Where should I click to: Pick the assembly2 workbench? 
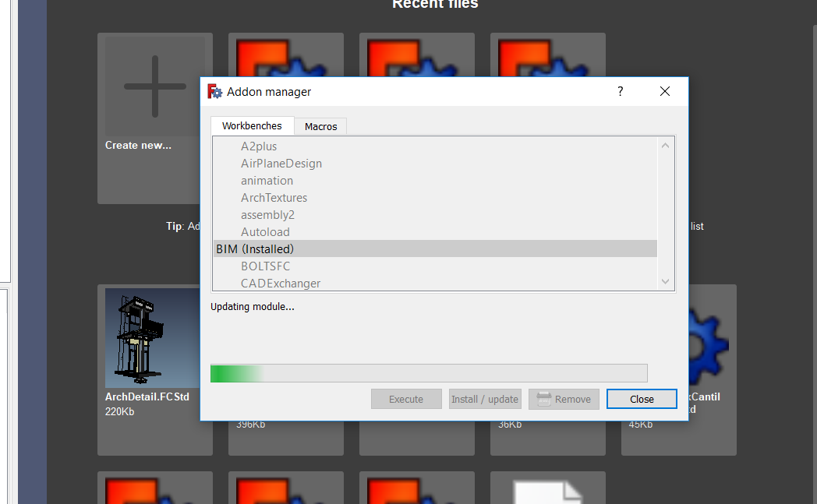(434, 215)
